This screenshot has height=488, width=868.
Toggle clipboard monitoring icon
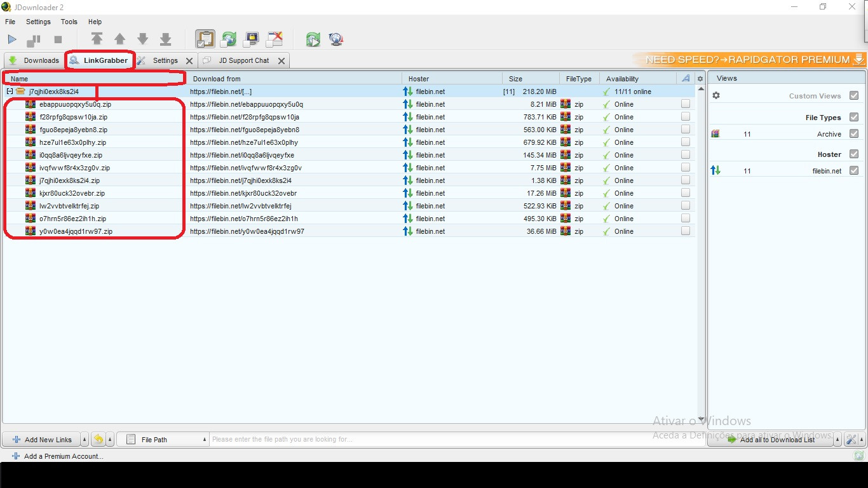pyautogui.click(x=205, y=39)
